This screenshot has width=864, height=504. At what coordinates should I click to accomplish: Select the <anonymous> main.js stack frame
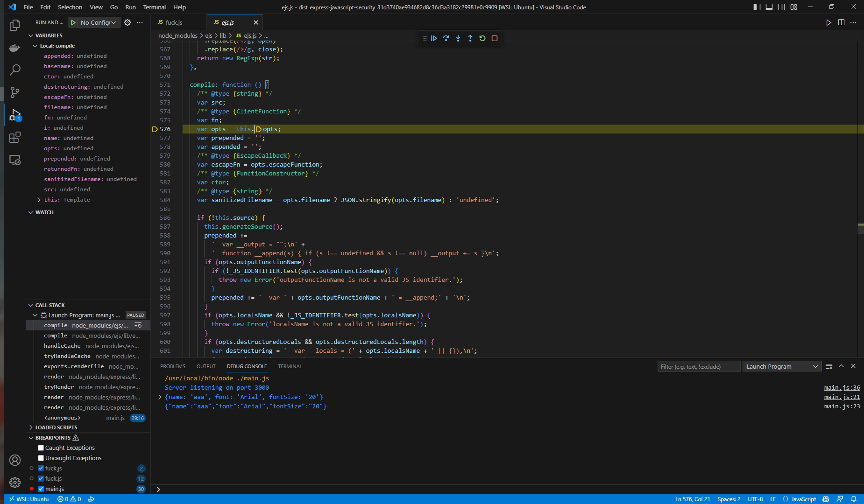click(x=88, y=418)
